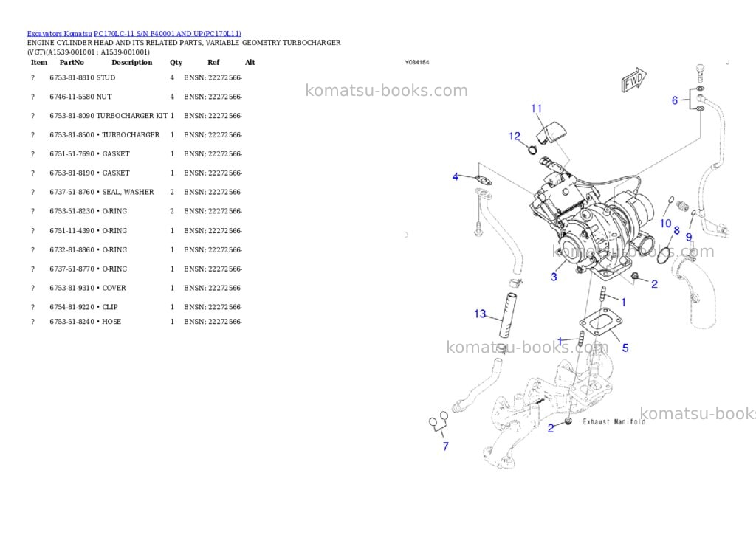This screenshot has width=756, height=535.
Task: Select gasket part 6751-51-7690
Action: coord(89,153)
